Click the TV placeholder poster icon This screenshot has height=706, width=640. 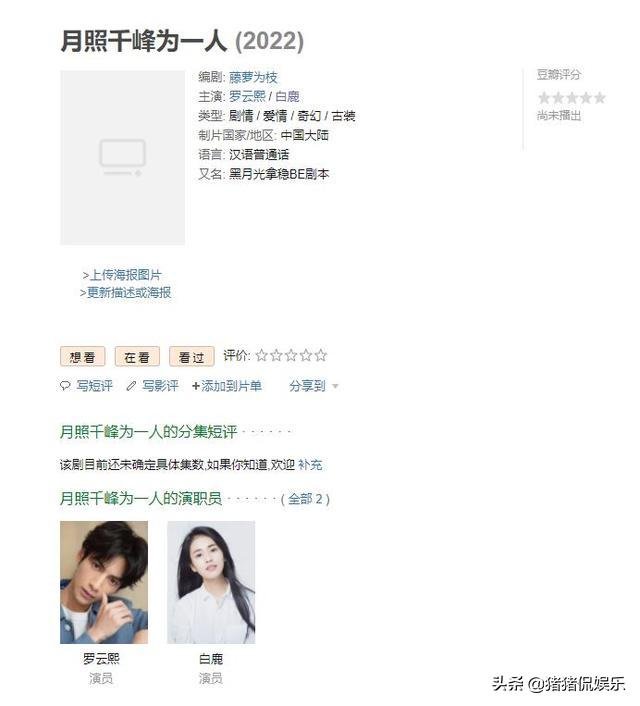coord(123,157)
